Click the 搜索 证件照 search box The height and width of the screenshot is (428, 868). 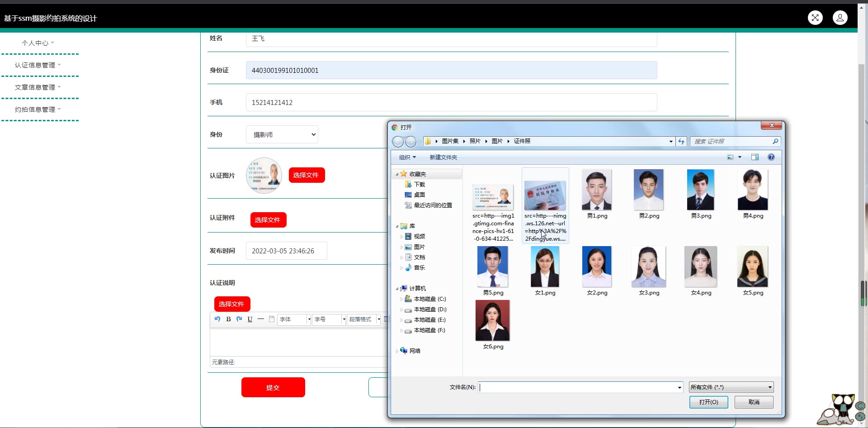click(x=731, y=142)
